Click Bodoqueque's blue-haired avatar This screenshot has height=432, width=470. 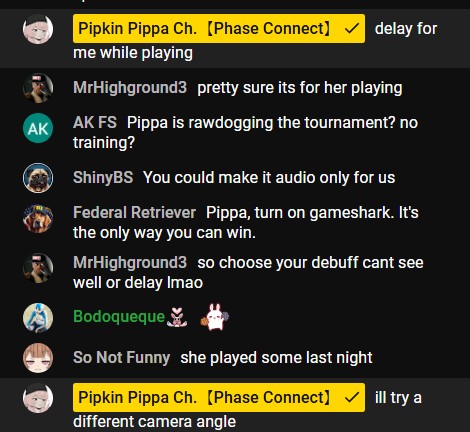point(38,318)
